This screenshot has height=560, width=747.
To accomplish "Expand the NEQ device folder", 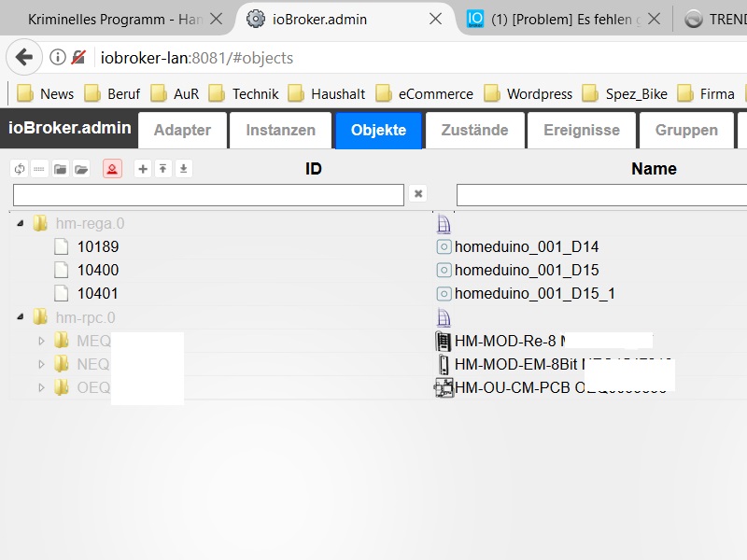I will (x=41, y=364).
